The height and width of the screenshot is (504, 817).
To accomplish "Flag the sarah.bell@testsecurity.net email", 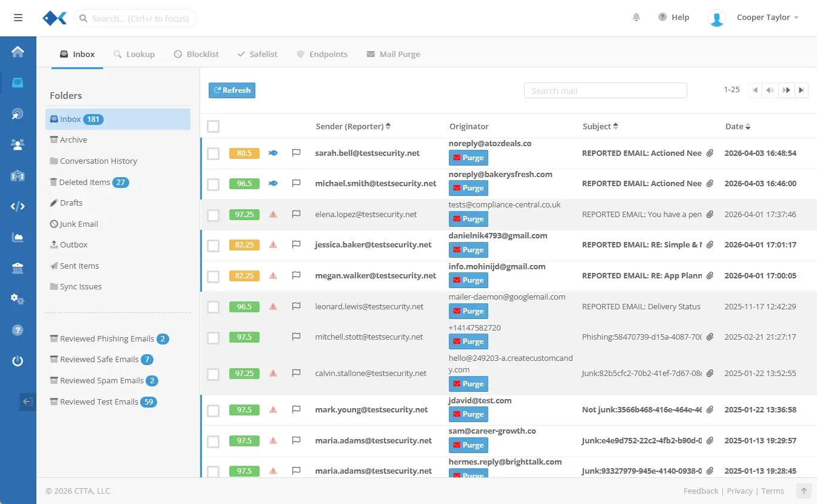I will click(297, 153).
